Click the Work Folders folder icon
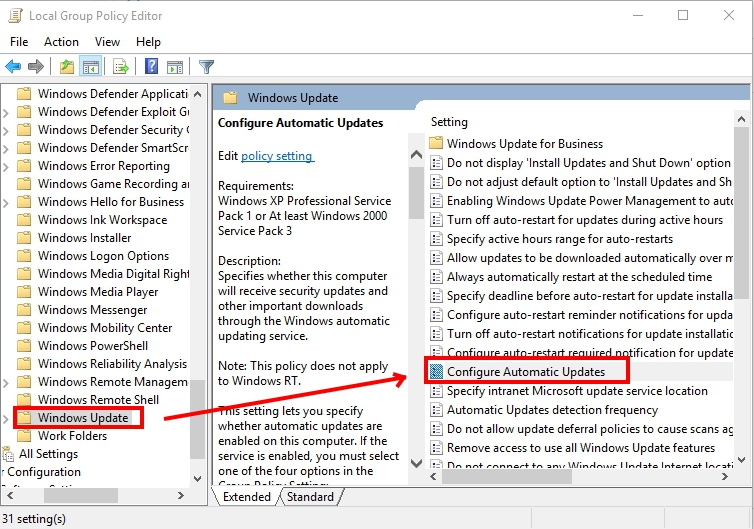This screenshot has width=754, height=529. point(24,436)
